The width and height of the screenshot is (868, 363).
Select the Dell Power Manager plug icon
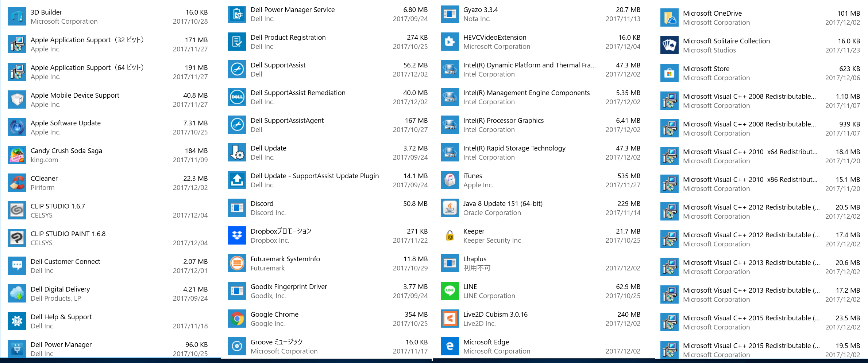point(17,348)
